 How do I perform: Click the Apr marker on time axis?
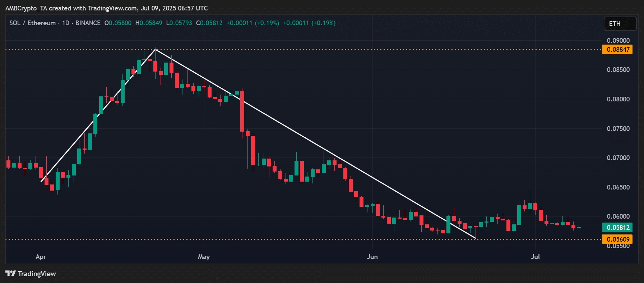41,257
